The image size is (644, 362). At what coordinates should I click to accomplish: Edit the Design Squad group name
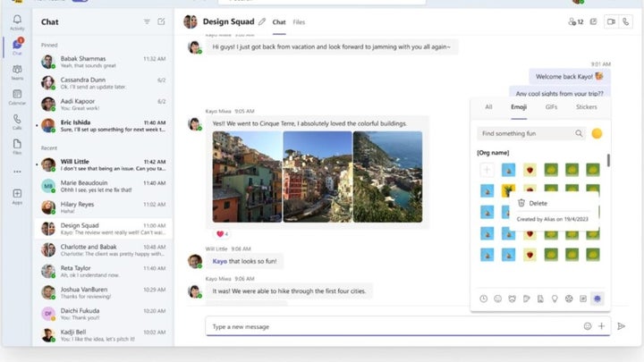(x=261, y=21)
